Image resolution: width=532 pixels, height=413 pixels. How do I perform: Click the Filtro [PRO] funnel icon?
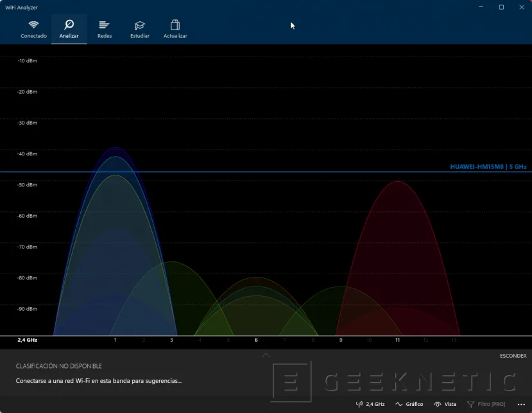pyautogui.click(x=470, y=404)
